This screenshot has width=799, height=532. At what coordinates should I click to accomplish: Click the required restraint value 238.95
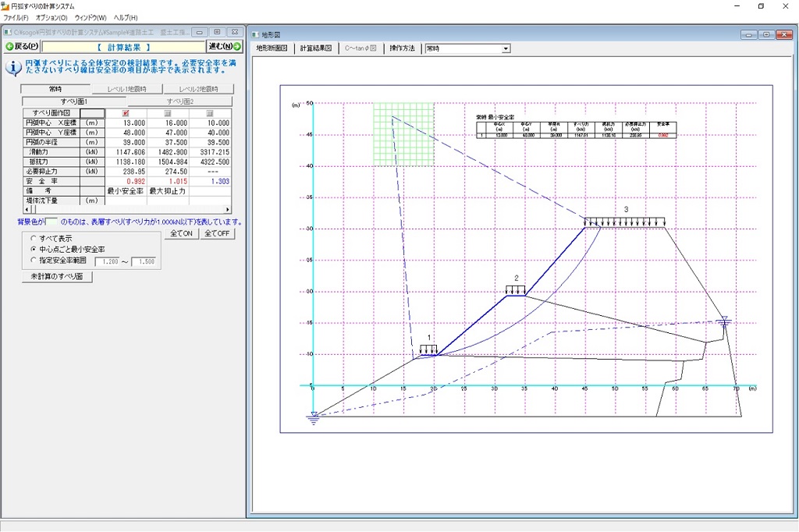click(134, 172)
